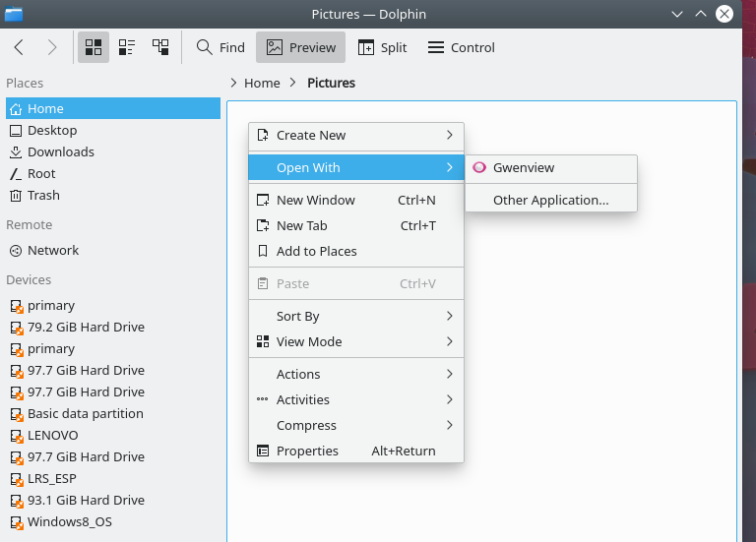This screenshot has height=542, width=756.
Task: Click the New Tab icon in menu
Action: (263, 225)
